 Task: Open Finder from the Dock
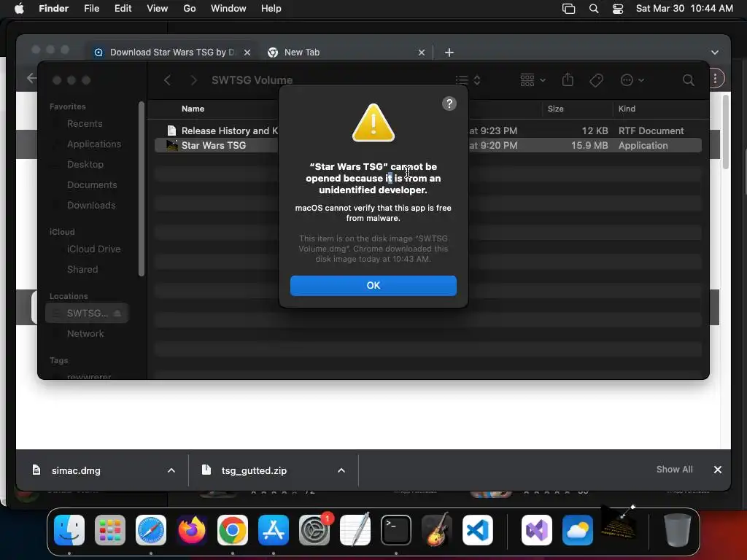pyautogui.click(x=69, y=530)
